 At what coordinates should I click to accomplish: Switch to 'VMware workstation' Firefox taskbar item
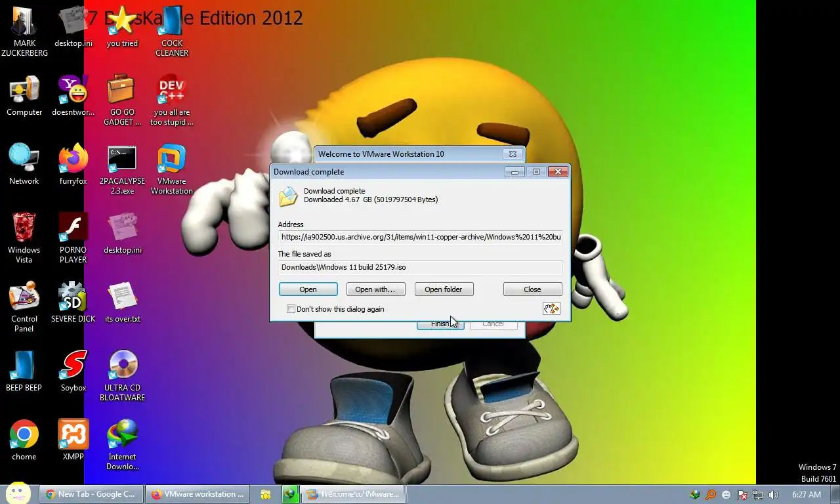point(197,494)
